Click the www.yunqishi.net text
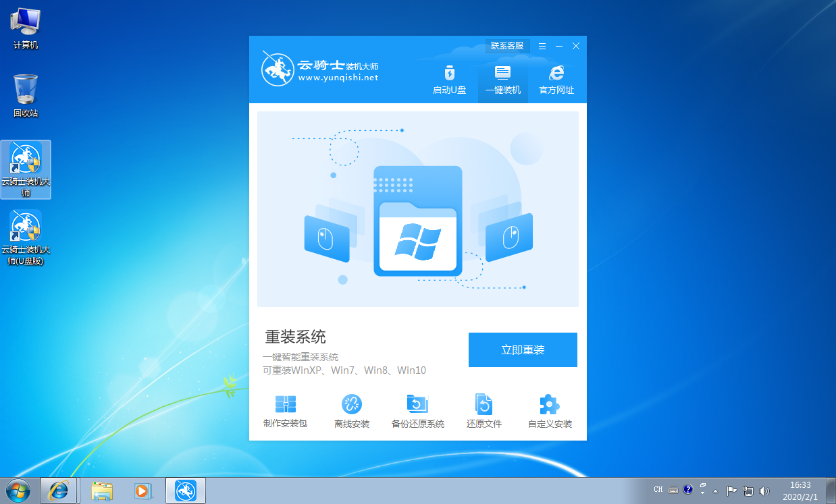 [338, 78]
